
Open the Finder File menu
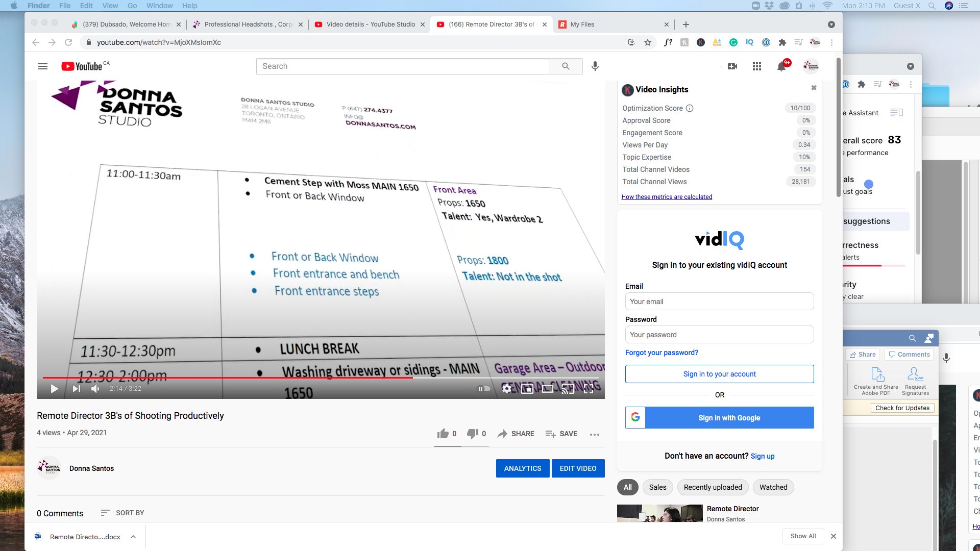point(65,6)
